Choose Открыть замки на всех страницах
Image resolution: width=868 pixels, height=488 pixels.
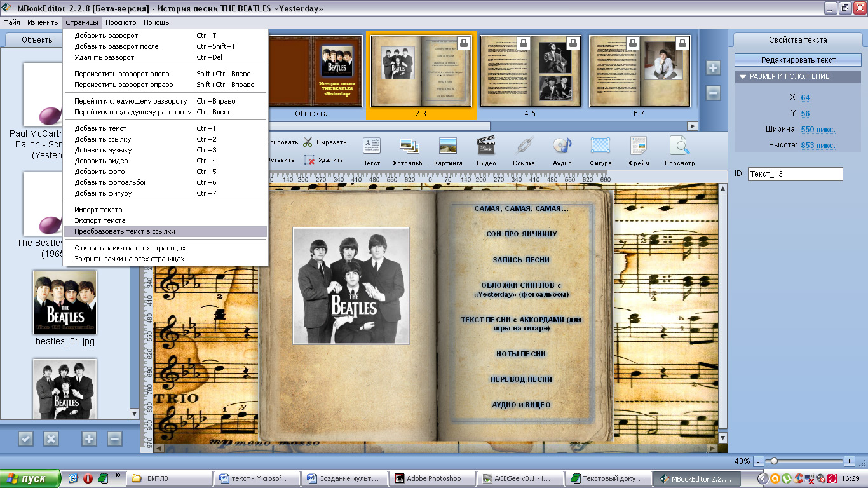166,248
